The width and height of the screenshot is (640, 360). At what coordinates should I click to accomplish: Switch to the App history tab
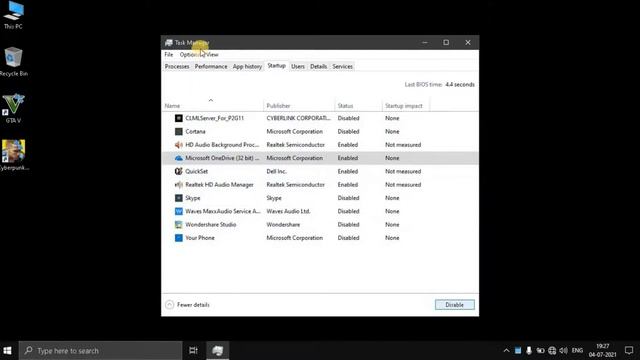[x=247, y=66]
